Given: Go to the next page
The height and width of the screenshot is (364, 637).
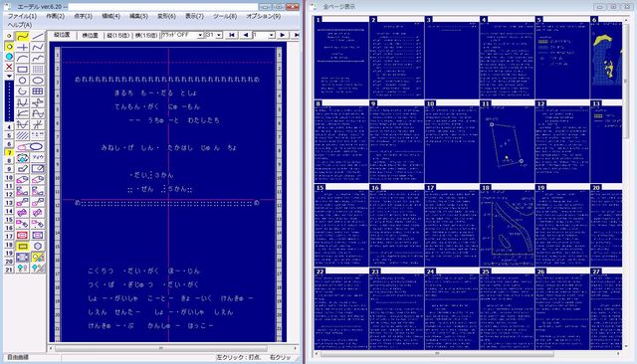Looking at the screenshot, I should (x=283, y=35).
